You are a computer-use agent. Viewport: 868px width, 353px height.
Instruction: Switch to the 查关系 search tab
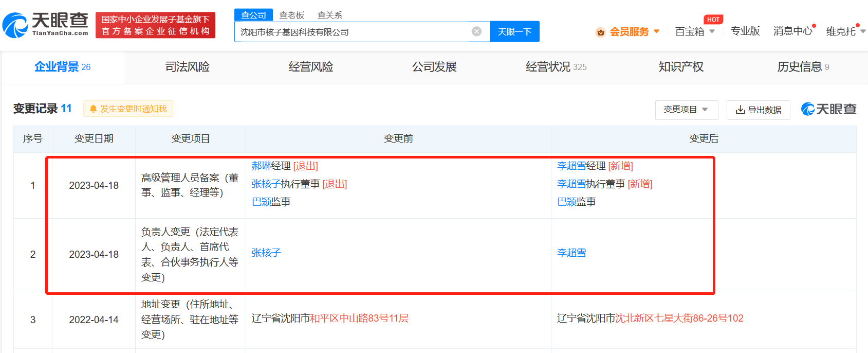coord(330,15)
